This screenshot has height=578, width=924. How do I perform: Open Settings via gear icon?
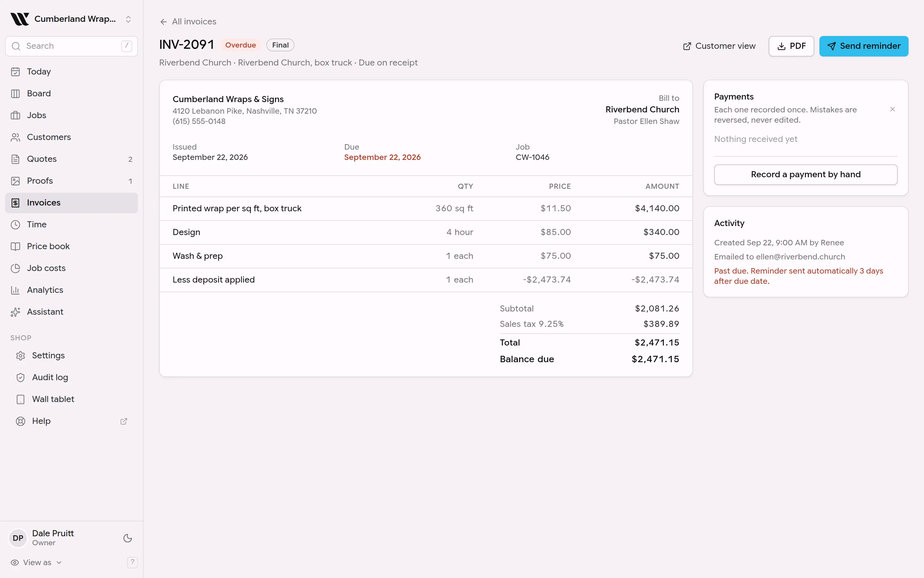[x=21, y=355]
